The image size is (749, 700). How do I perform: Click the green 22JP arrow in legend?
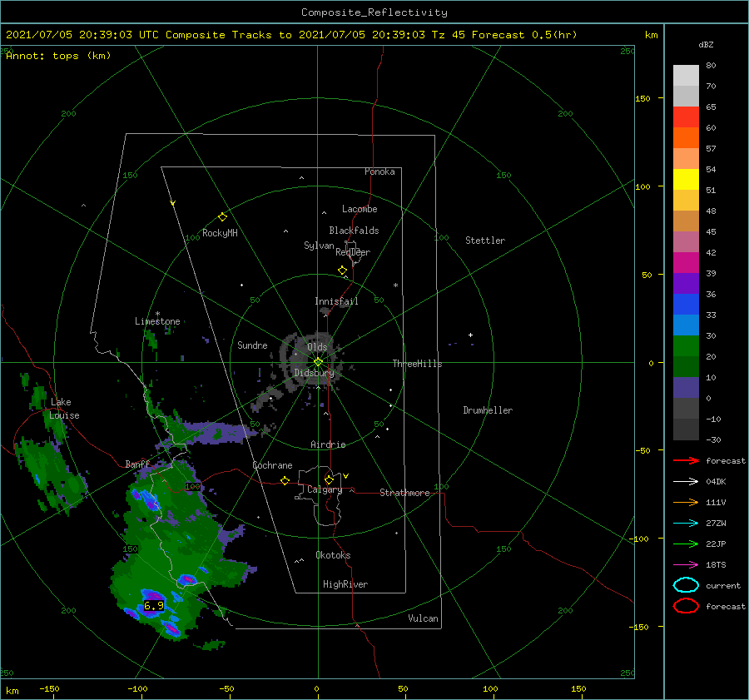point(686,544)
